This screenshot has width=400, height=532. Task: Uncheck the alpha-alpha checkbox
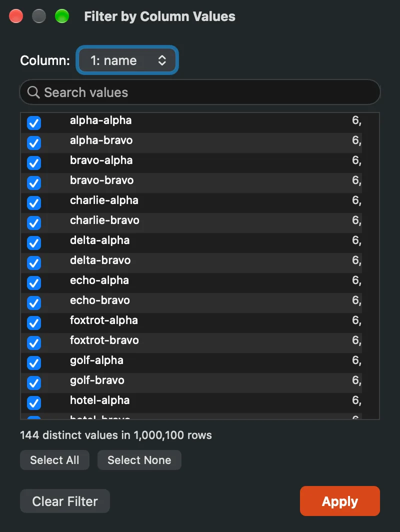(34, 123)
